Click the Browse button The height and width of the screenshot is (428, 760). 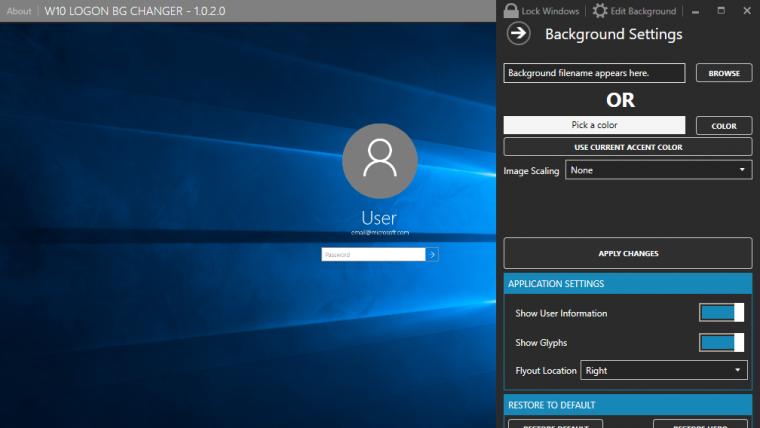click(724, 73)
